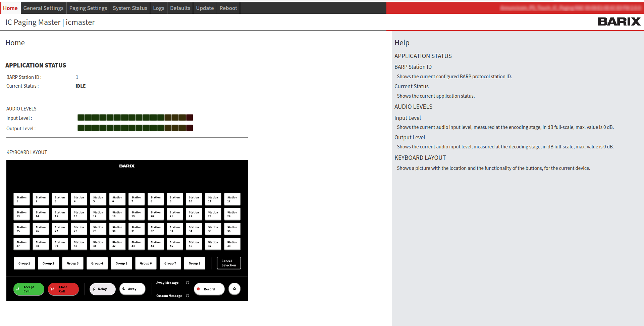Click the Away moon button
The height and width of the screenshot is (326, 644).
pos(132,289)
